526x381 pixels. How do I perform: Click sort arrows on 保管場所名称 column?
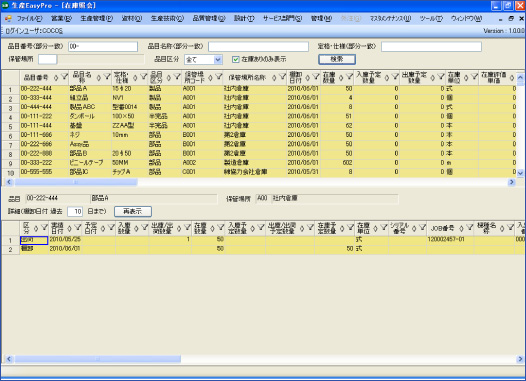pos(274,77)
